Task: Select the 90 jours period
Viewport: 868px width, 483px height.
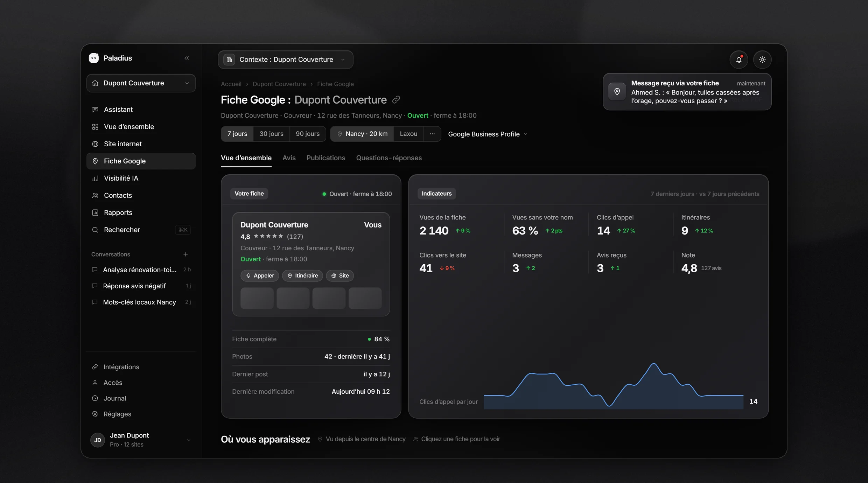Action: tap(308, 134)
